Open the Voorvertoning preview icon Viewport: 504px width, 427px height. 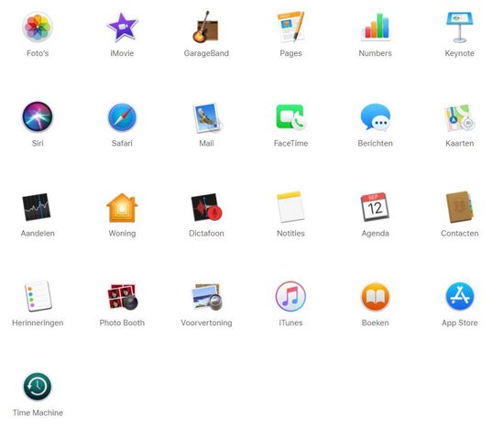[x=206, y=297]
